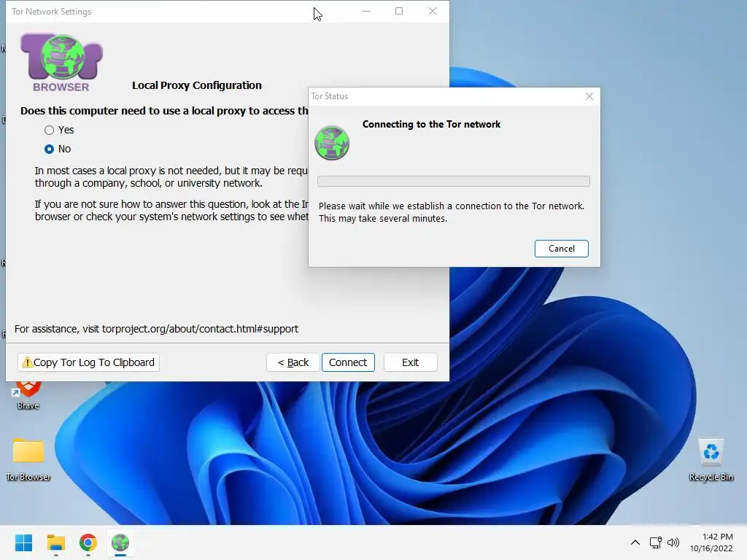This screenshot has height=560, width=747.
Task: Click the 'Connecting to the Tor network' text
Action: click(431, 124)
